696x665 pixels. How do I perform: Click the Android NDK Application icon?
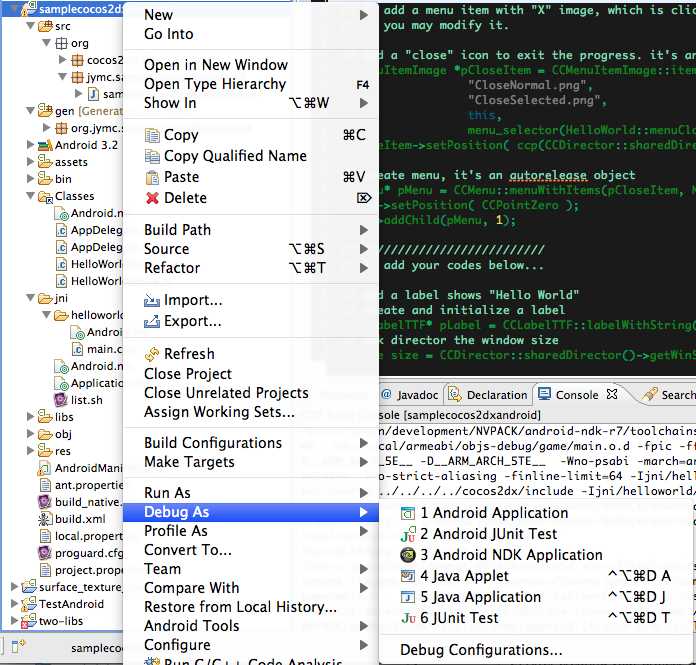click(408, 555)
